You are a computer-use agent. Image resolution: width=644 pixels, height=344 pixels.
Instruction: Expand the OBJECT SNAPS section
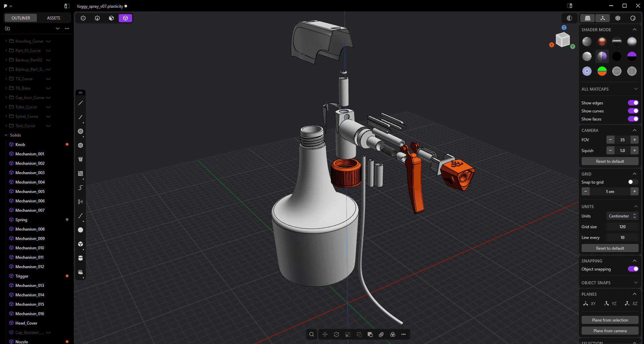[636, 283]
